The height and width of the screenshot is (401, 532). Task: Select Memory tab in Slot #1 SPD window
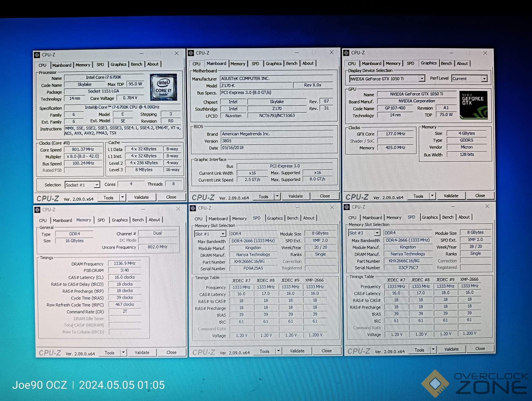(x=239, y=219)
